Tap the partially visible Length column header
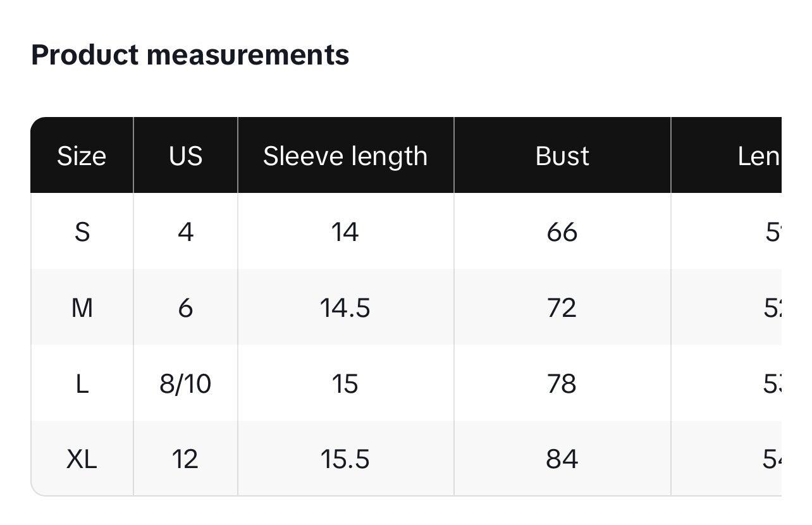This screenshot has height=525, width=812. point(758,156)
